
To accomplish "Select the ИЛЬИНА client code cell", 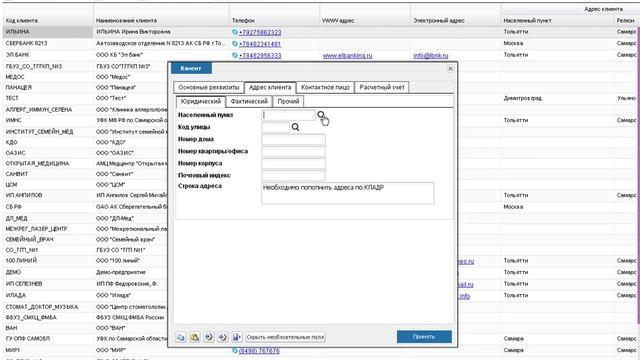I will coord(48,32).
